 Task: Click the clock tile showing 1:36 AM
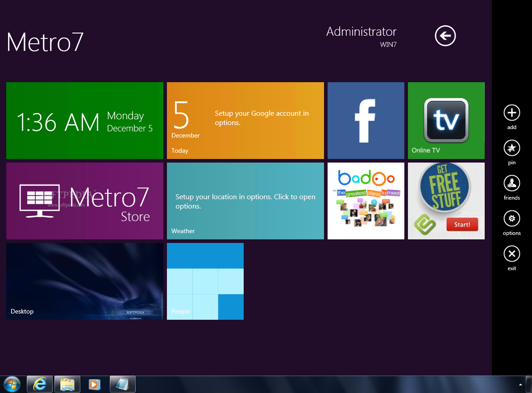click(x=85, y=121)
